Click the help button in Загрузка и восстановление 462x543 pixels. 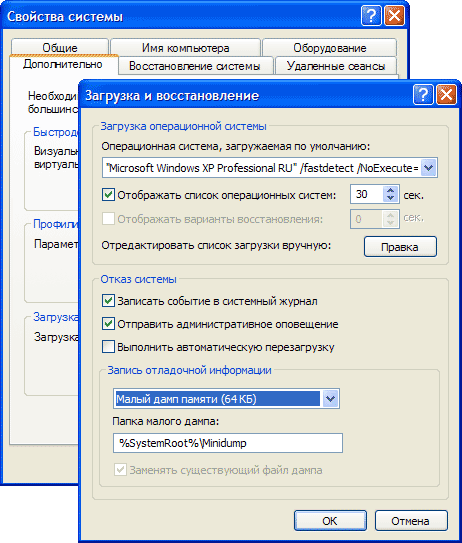pos(423,95)
